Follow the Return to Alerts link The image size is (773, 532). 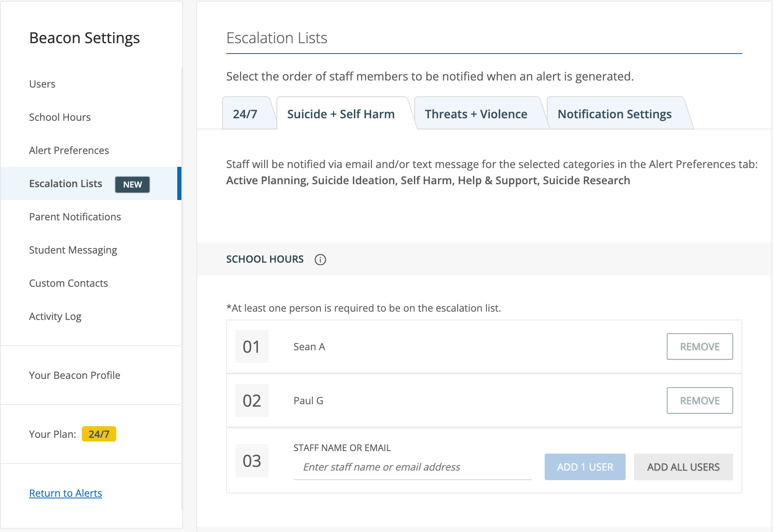coord(66,493)
